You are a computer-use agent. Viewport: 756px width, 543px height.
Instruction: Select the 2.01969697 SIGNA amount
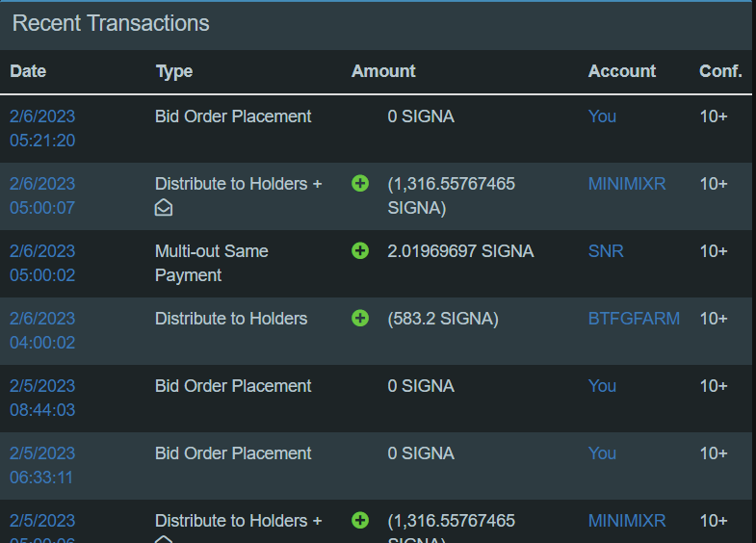pos(460,251)
